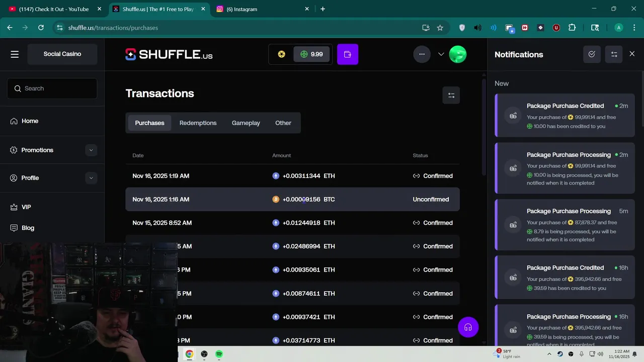Bookmark this page with star icon
Viewport: 644px width, 362px height.
(440, 28)
